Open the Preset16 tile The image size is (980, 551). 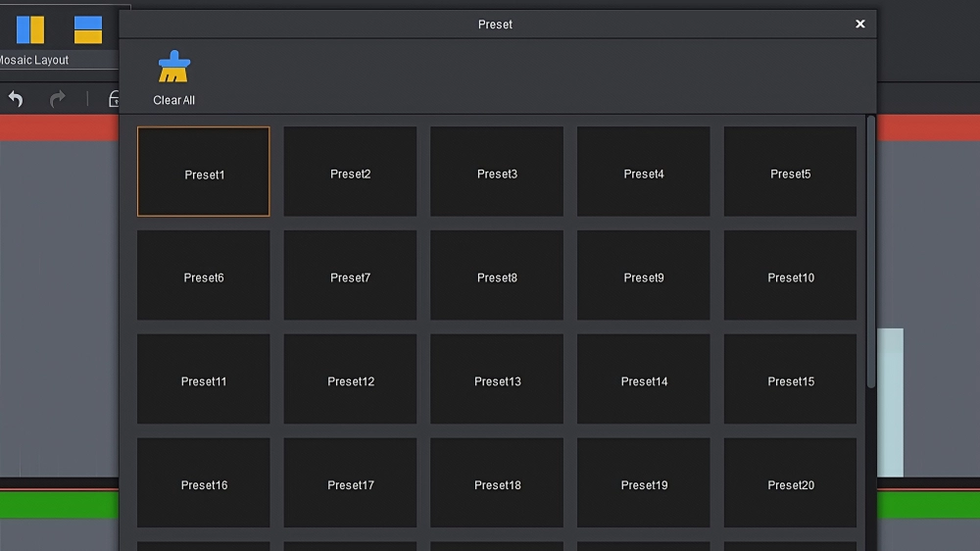[x=203, y=482]
